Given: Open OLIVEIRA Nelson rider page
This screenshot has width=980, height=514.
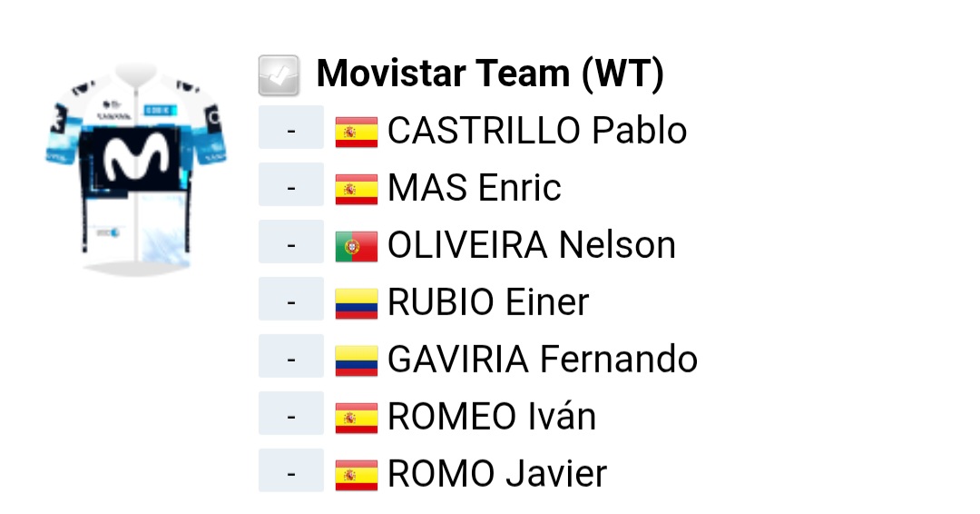Looking at the screenshot, I should tap(532, 245).
